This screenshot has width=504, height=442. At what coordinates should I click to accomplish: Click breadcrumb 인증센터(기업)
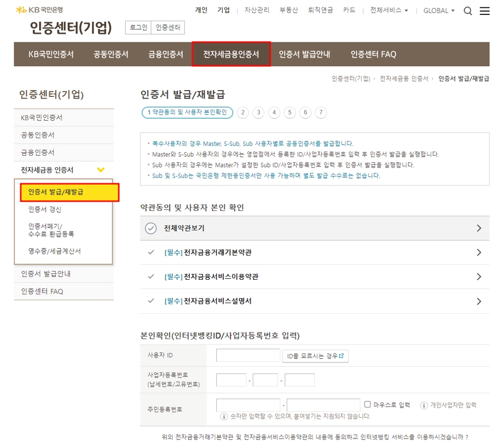pos(351,79)
